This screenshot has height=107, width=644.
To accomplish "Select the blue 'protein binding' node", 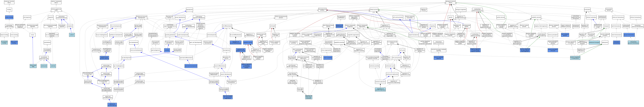I will click(9, 17).
